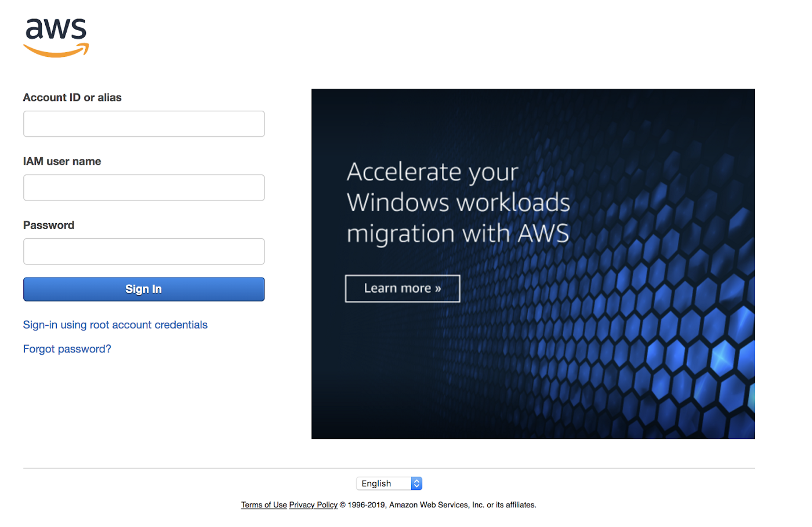The image size is (812, 527).
Task: Open the Terms of Use link
Action: 264,505
